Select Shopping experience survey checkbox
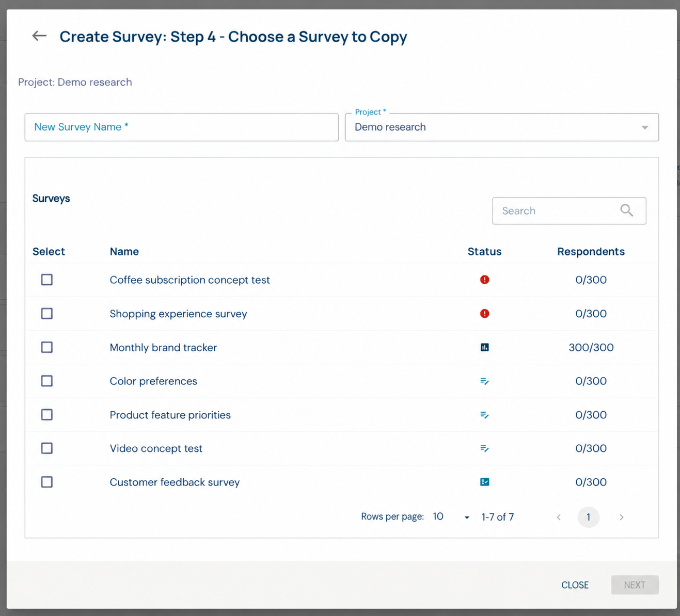Image resolution: width=680 pixels, height=616 pixels. coord(47,314)
